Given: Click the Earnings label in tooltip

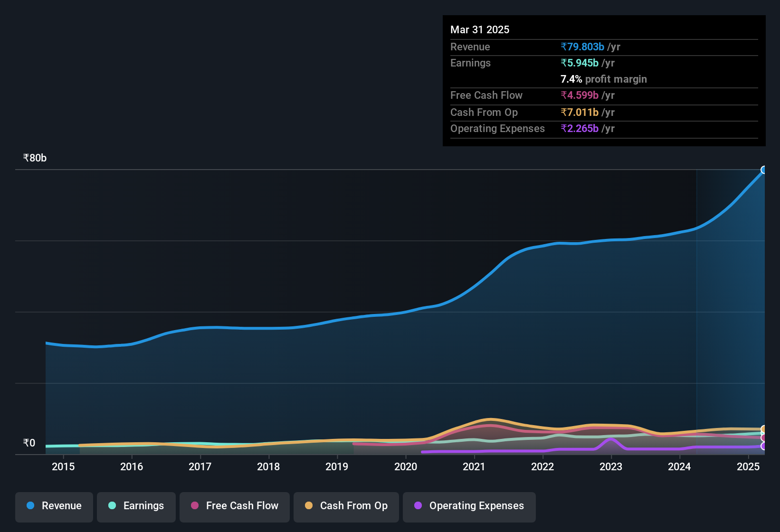Looking at the screenshot, I should coord(470,63).
